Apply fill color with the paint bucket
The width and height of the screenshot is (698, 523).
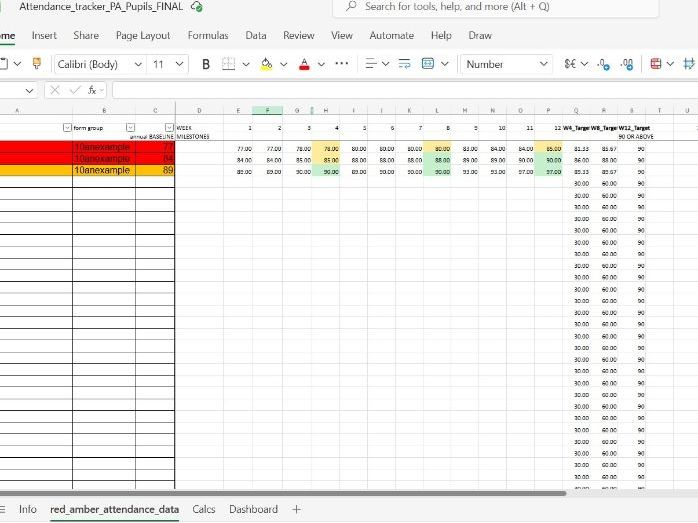point(266,64)
